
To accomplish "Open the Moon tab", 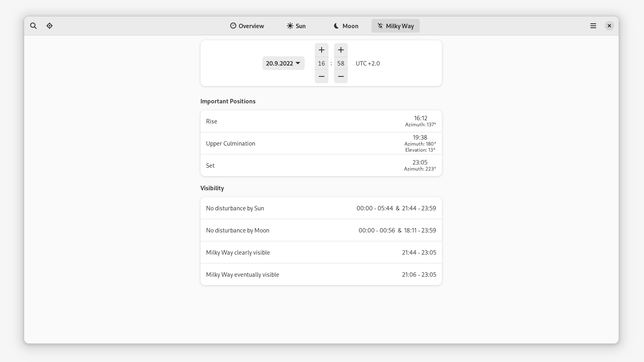I will [346, 26].
